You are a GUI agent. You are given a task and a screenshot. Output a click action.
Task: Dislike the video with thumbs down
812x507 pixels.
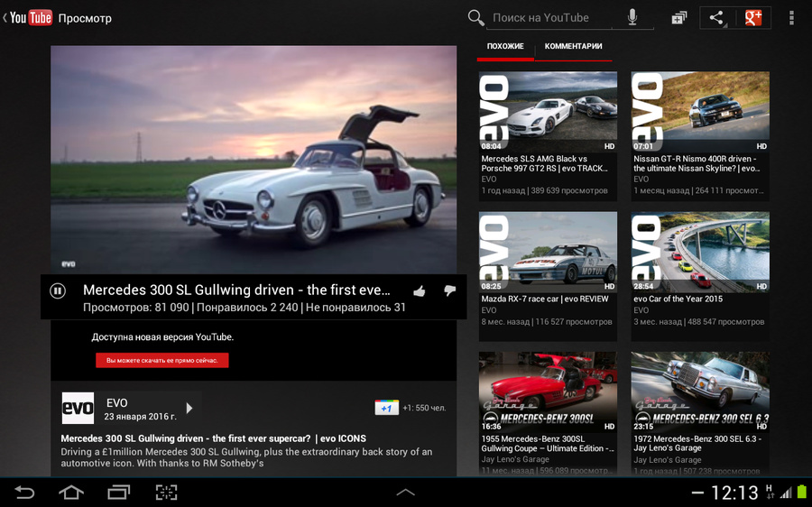(449, 290)
